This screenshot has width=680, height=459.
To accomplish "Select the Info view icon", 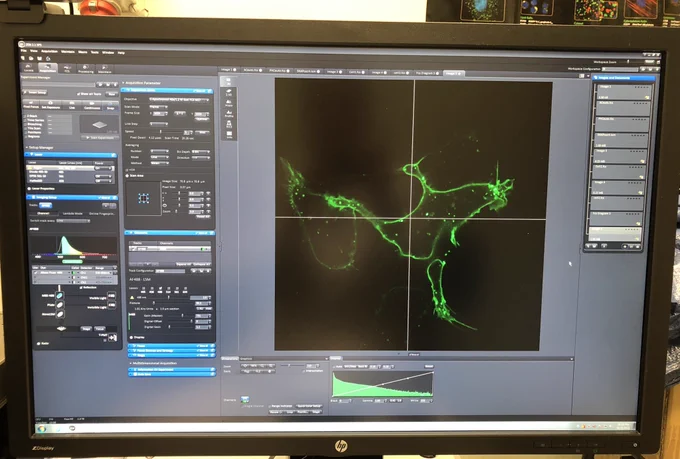I will click(x=229, y=134).
